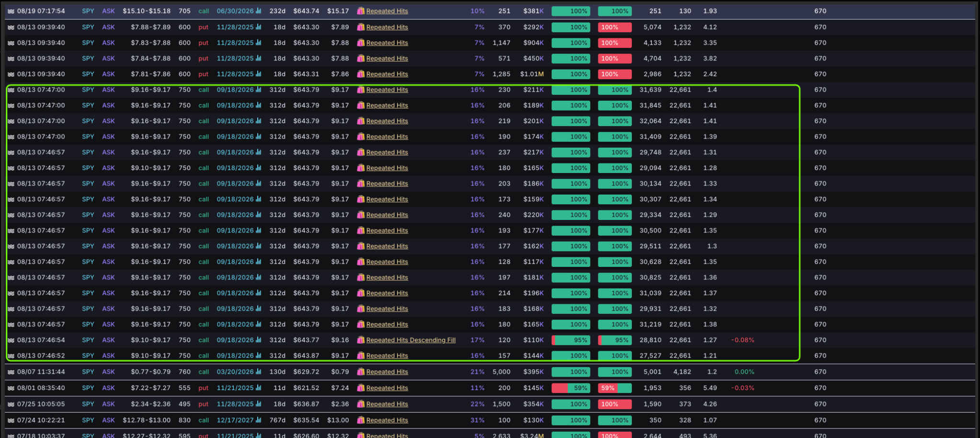Open Repeated Hits link in the $292K row
The height and width of the screenshot is (438, 980).
387,27
